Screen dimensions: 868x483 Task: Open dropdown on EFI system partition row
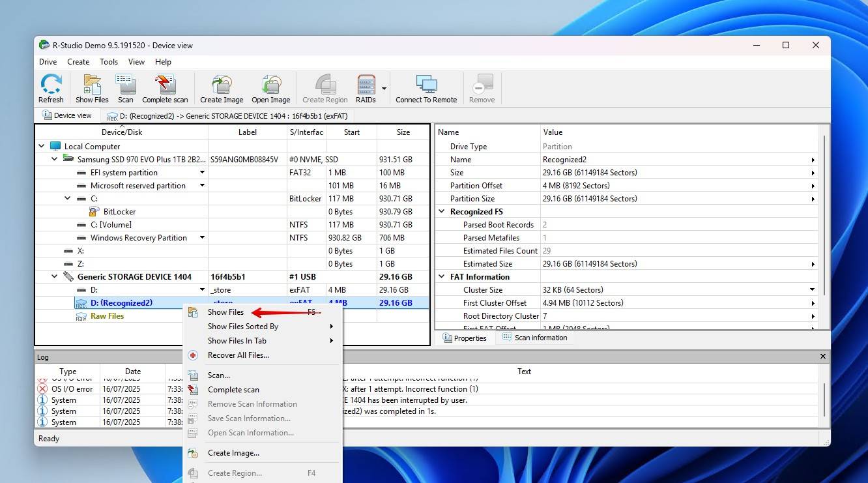(202, 173)
